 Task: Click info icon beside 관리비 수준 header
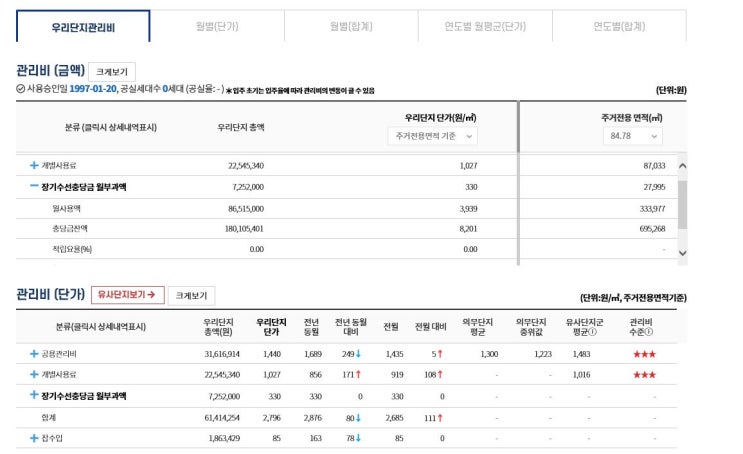[649, 332]
